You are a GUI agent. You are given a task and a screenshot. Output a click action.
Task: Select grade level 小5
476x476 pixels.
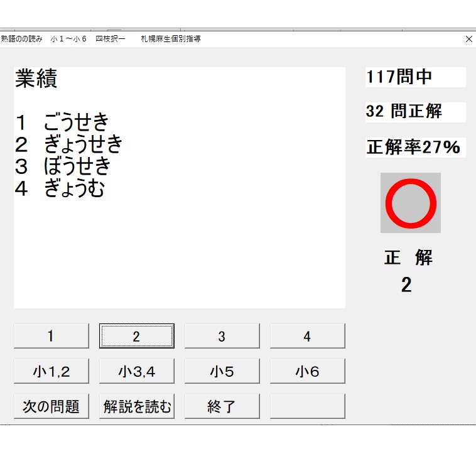click(222, 371)
